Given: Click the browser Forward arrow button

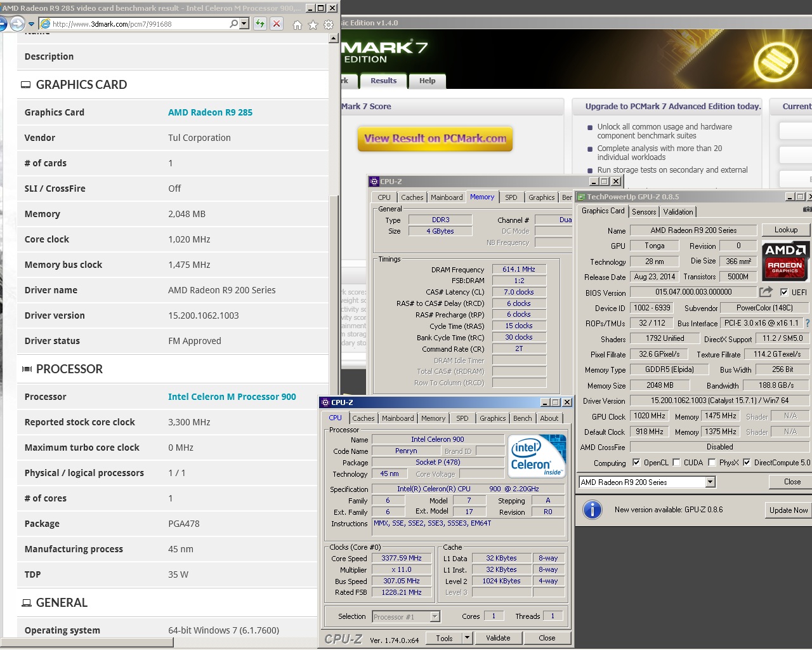Looking at the screenshot, I should coord(17,24).
